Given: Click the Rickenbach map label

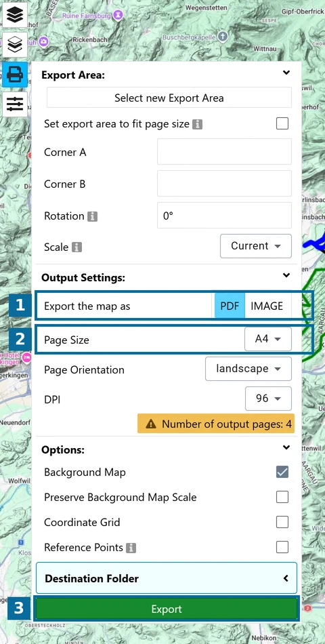Looking at the screenshot, I should click(x=90, y=40).
